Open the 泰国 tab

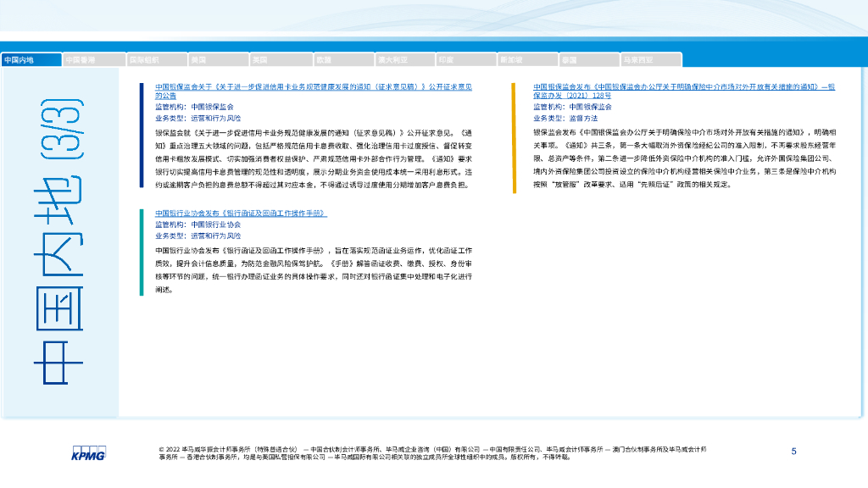(x=589, y=60)
